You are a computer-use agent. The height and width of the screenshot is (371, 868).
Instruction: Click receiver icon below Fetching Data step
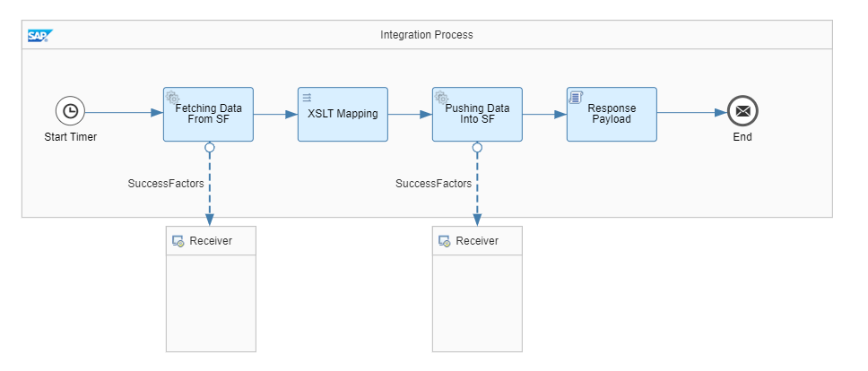(178, 241)
